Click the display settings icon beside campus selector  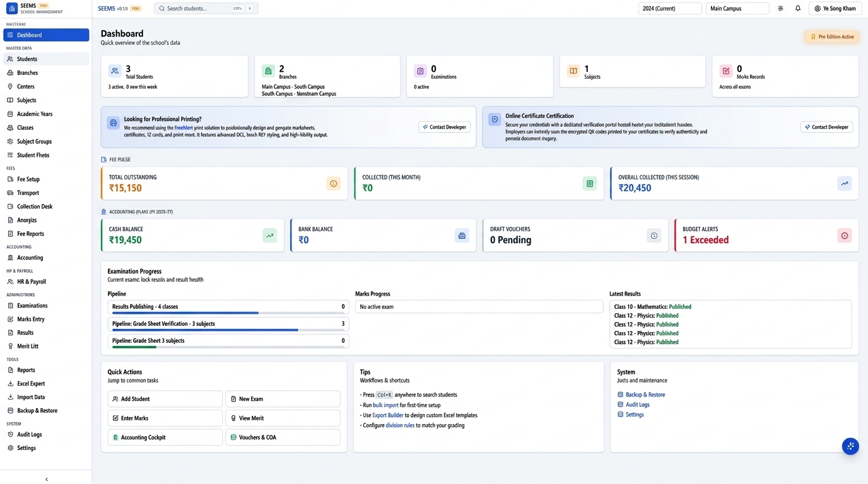click(x=780, y=8)
